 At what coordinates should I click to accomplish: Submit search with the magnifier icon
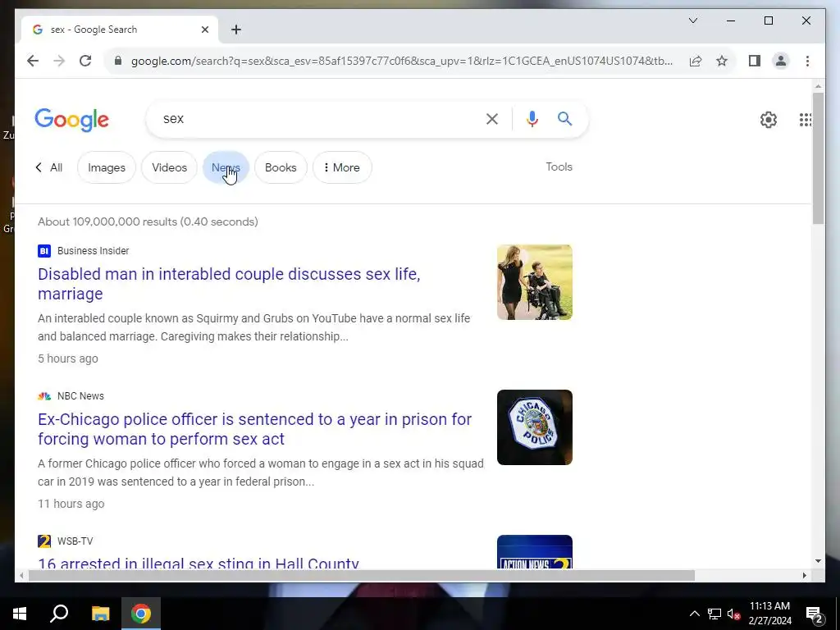click(x=564, y=118)
